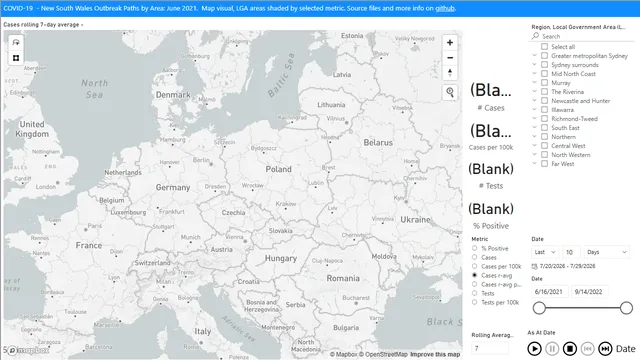The image size is (640, 360).
Task: Expand the Murray tree node
Action: [534, 82]
